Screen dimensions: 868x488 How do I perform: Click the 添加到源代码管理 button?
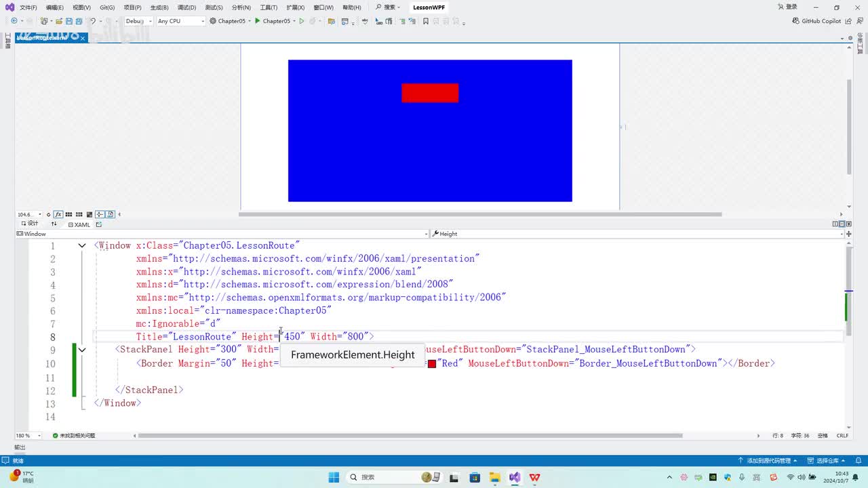click(767, 461)
